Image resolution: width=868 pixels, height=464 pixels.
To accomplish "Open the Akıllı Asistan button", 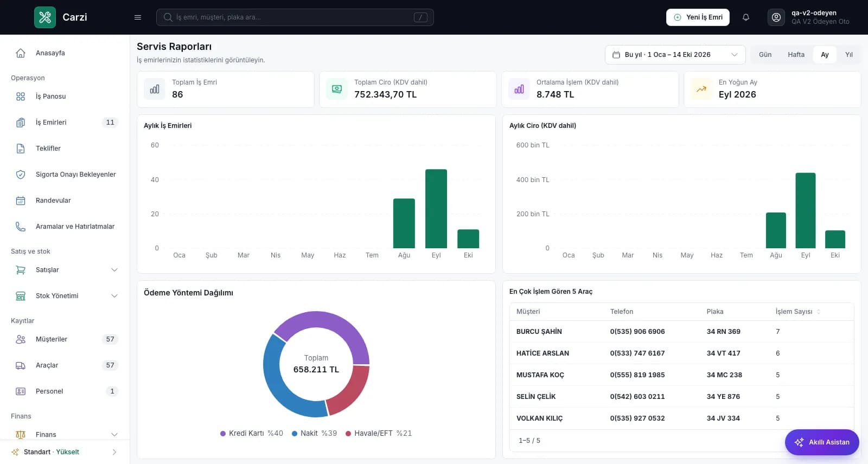I will pos(822,442).
